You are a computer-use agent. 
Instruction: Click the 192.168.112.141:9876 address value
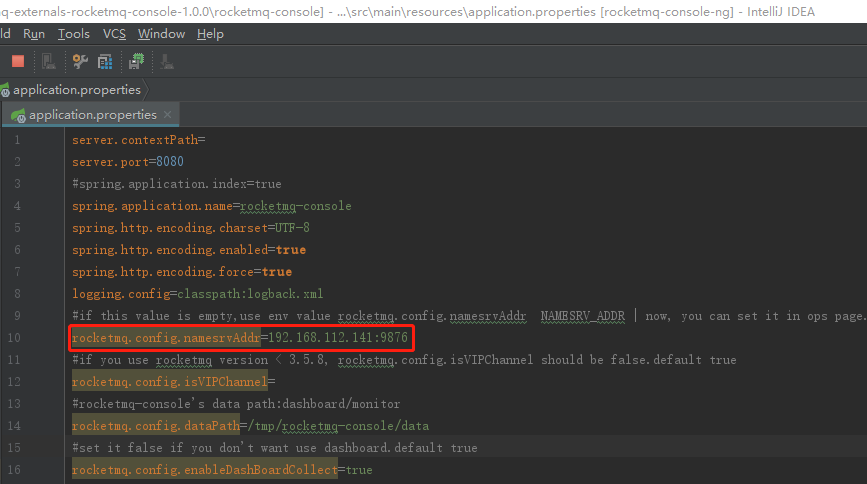point(338,337)
